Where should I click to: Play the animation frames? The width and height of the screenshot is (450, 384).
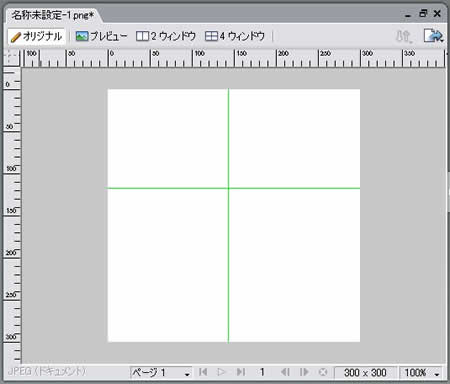point(221,372)
